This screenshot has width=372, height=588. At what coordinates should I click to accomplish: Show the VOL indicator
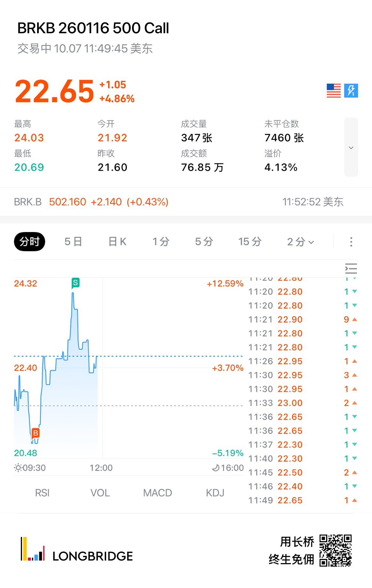click(100, 493)
